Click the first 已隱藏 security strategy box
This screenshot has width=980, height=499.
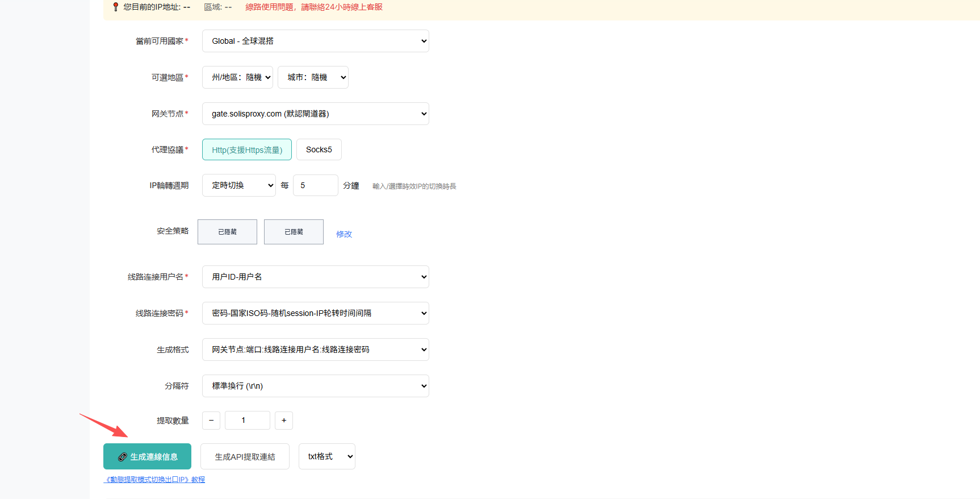pyautogui.click(x=227, y=232)
